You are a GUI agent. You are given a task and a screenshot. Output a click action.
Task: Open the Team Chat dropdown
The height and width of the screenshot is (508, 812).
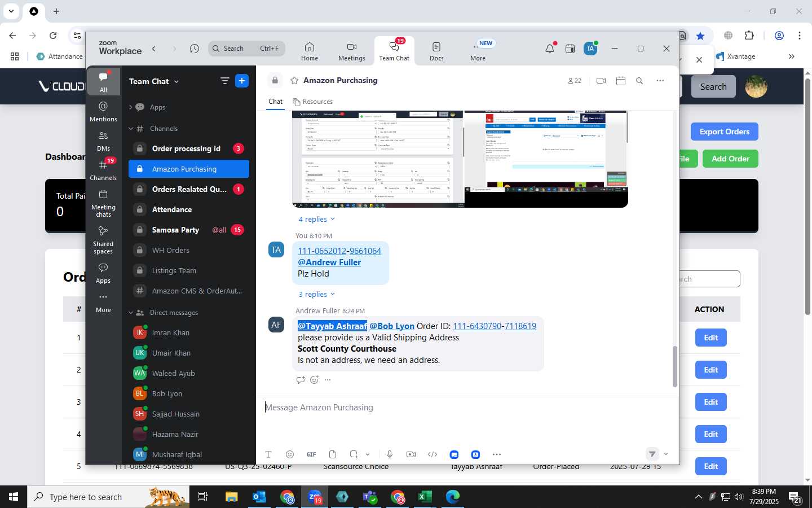(x=153, y=81)
